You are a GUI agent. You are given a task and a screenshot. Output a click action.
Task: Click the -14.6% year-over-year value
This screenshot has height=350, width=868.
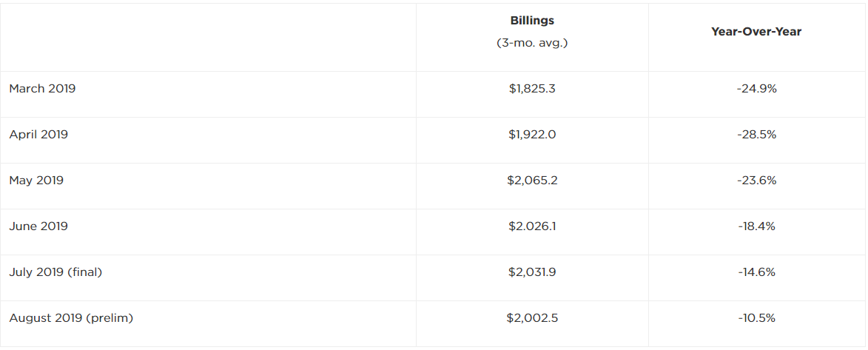pyautogui.click(x=756, y=272)
